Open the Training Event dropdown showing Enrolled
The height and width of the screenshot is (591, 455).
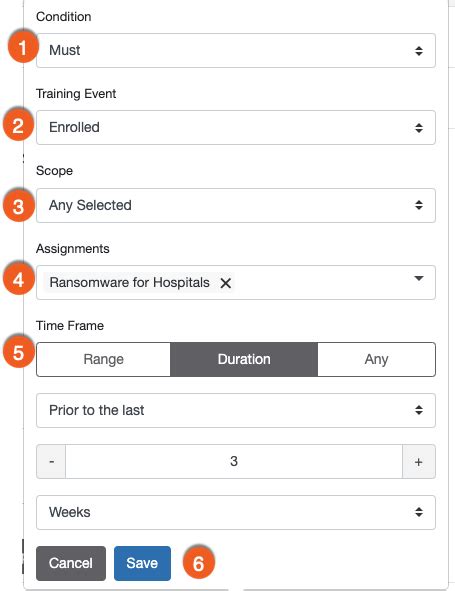236,127
